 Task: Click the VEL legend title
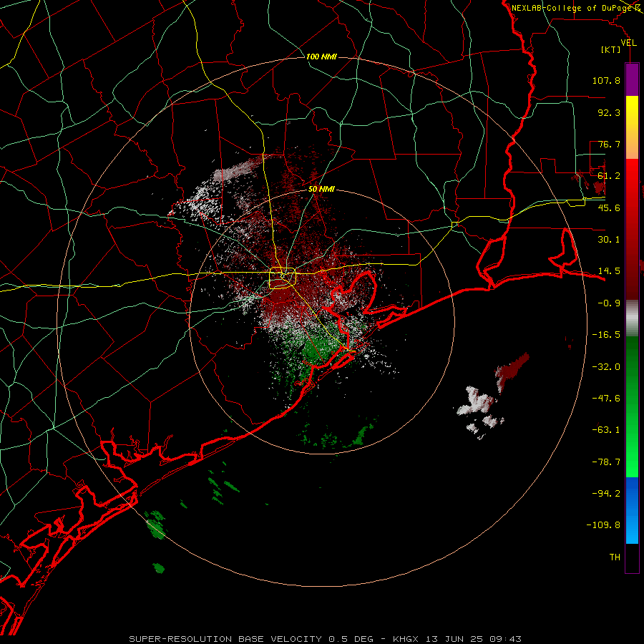point(628,43)
